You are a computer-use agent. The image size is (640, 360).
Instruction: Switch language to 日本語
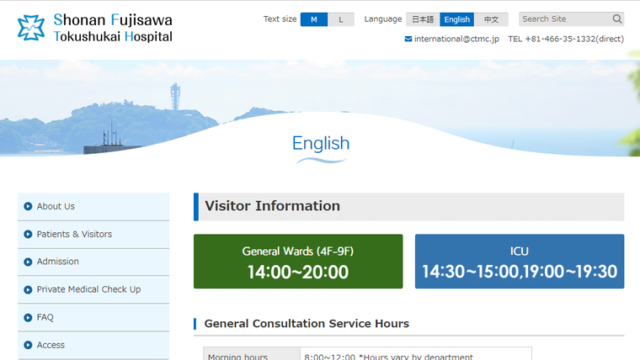coord(422,19)
